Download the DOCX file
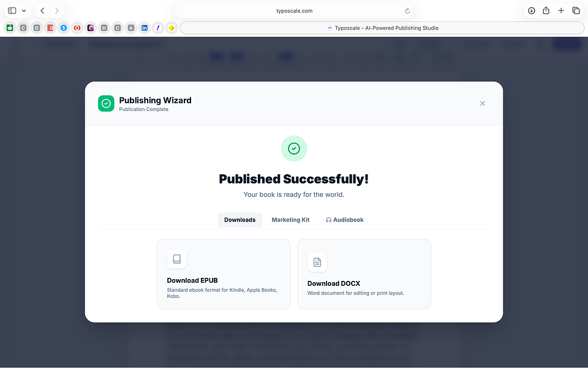This screenshot has height=368, width=588. [x=364, y=274]
